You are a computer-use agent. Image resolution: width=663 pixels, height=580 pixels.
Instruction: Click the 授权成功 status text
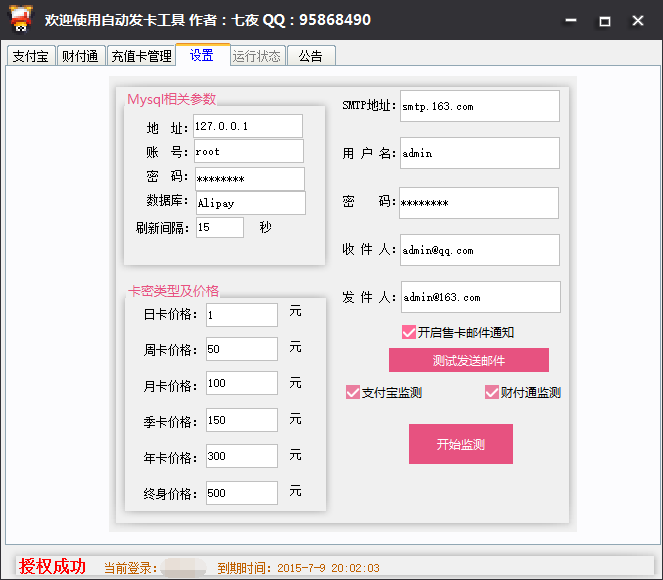(52, 566)
